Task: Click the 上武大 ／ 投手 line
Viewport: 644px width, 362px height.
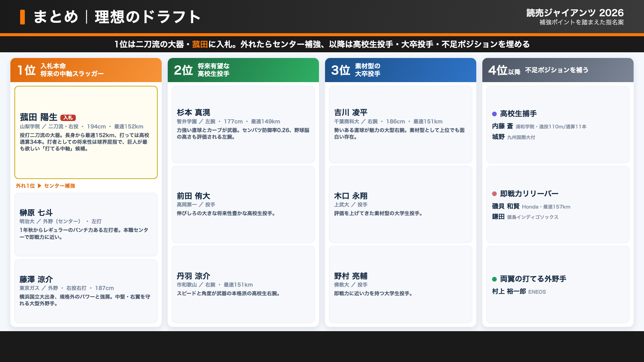Action: click(351, 204)
